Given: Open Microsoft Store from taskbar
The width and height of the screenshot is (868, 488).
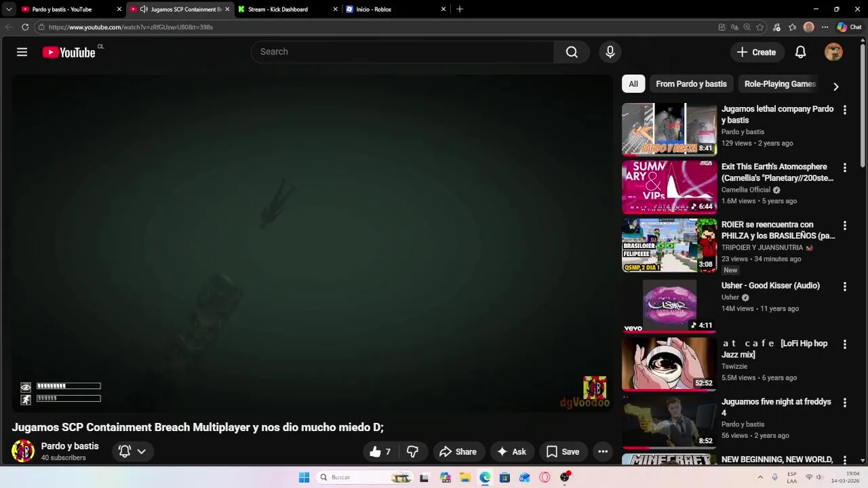Looking at the screenshot, I should [505, 477].
